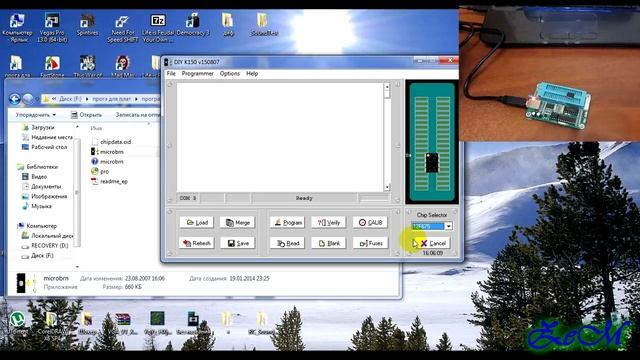Click the CALIB button
The width and height of the screenshot is (640, 360).
(370, 222)
